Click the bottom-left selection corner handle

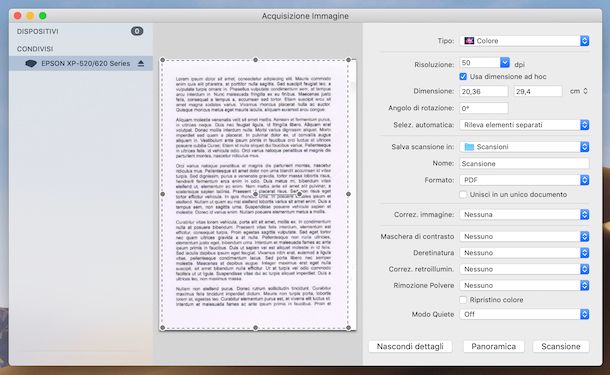click(163, 328)
